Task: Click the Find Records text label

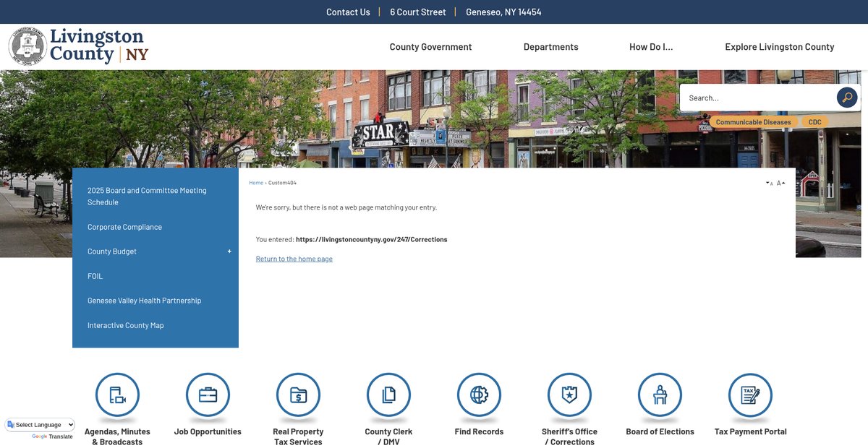Action: tap(479, 431)
